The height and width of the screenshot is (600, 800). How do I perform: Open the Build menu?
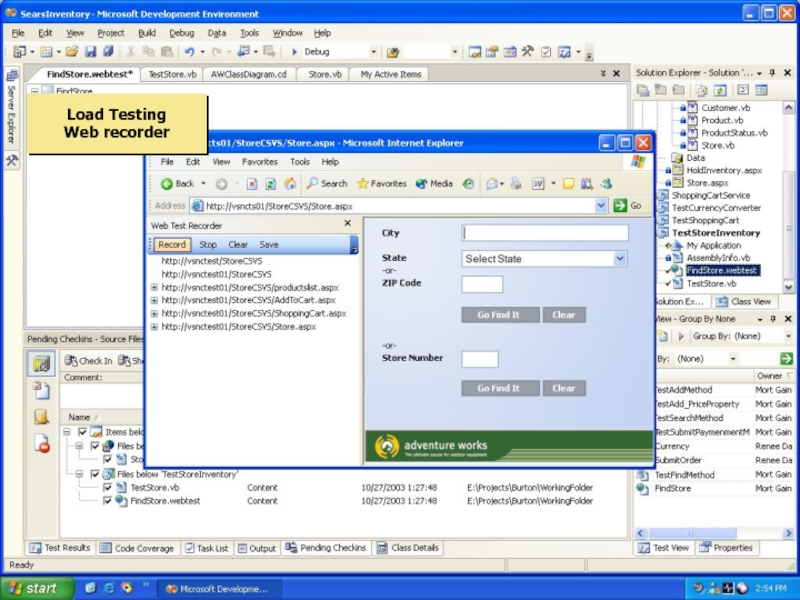click(147, 33)
